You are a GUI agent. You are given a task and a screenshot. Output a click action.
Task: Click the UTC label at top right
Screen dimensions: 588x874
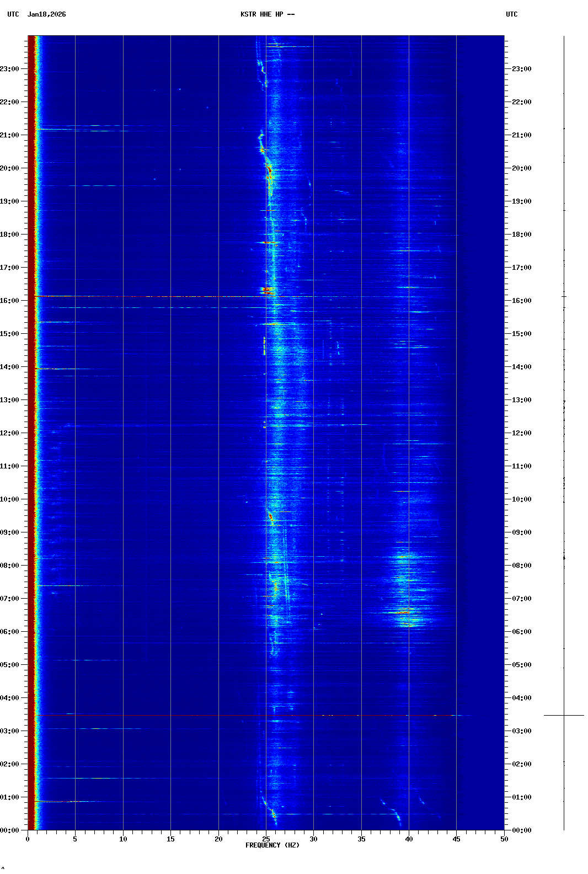511,14
